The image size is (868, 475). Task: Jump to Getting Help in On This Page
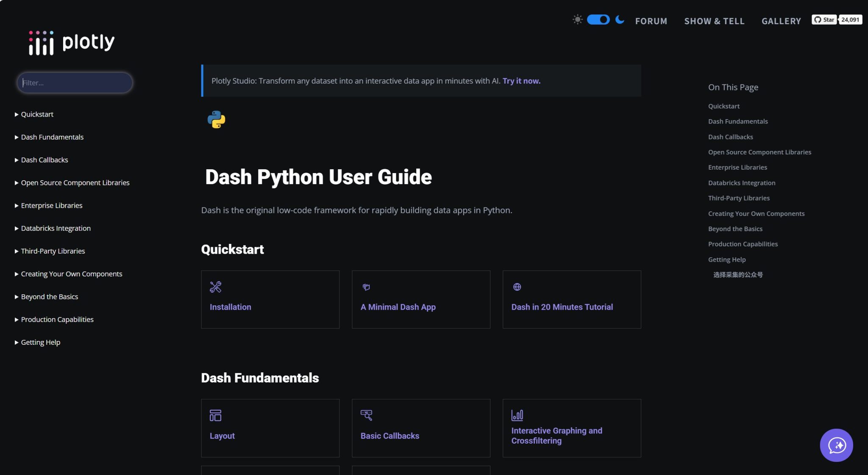[726, 260]
